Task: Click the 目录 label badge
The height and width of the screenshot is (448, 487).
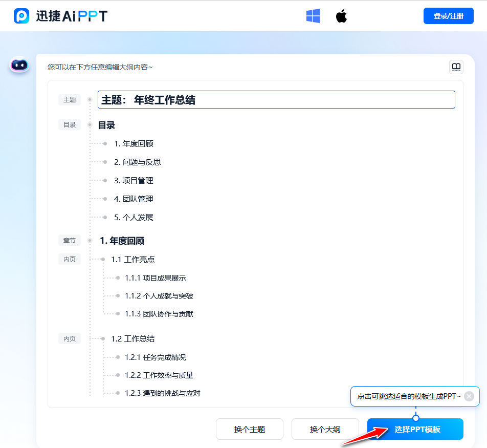Action: click(70, 124)
